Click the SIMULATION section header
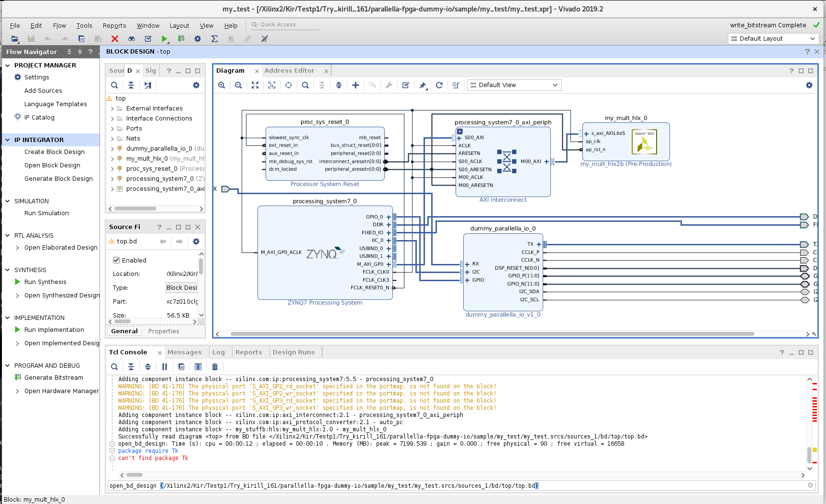 [32, 201]
